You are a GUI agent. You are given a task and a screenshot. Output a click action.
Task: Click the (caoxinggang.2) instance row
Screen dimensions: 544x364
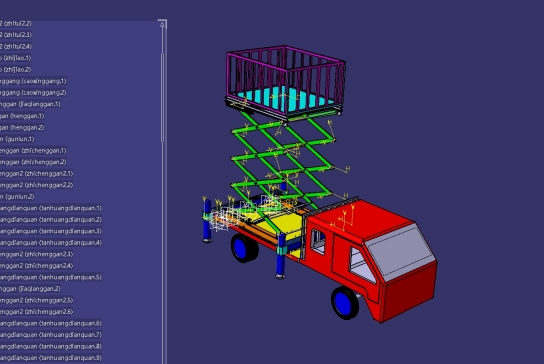tap(33, 92)
